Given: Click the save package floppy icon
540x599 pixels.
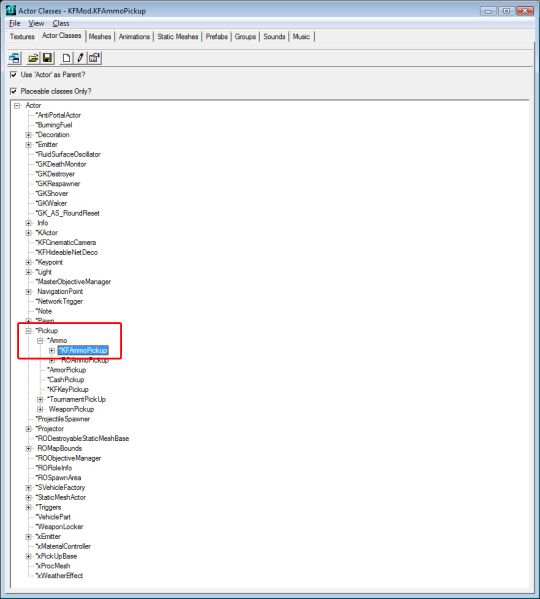Looking at the screenshot, I should pos(47,58).
